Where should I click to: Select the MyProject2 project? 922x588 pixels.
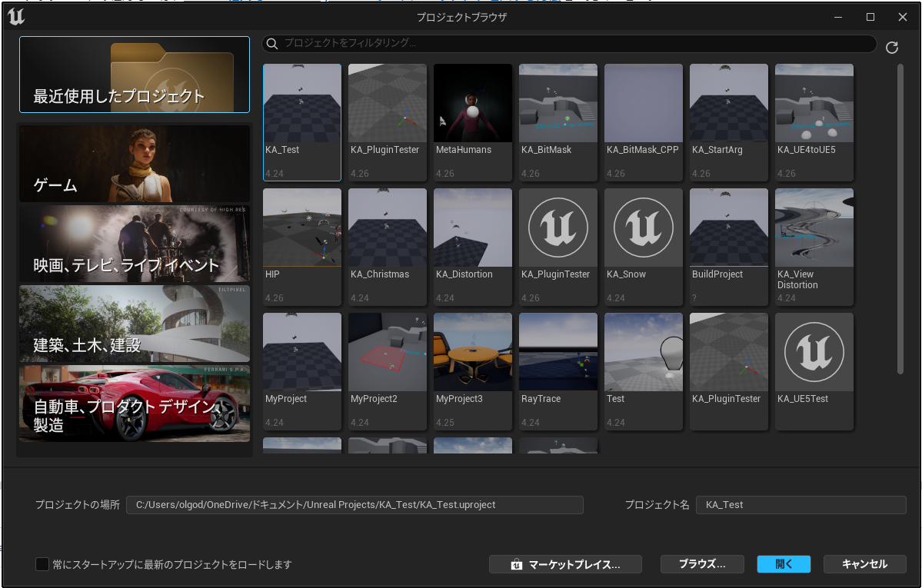click(x=388, y=371)
